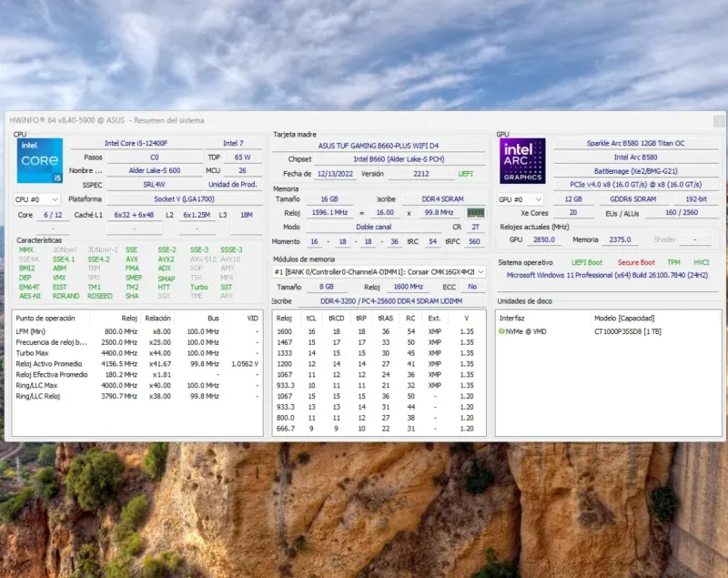Click the AVX2 feature flag
The height and width of the screenshot is (578, 728).
166,259
